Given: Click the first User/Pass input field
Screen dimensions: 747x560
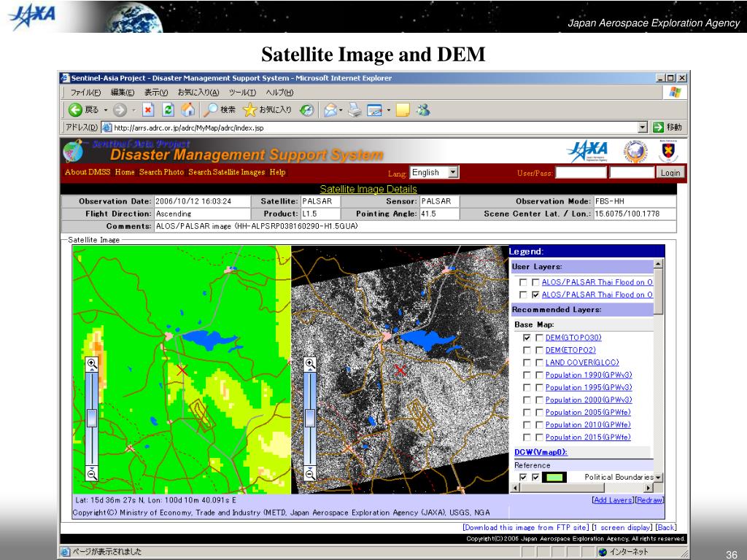Looking at the screenshot, I should 581,172.
